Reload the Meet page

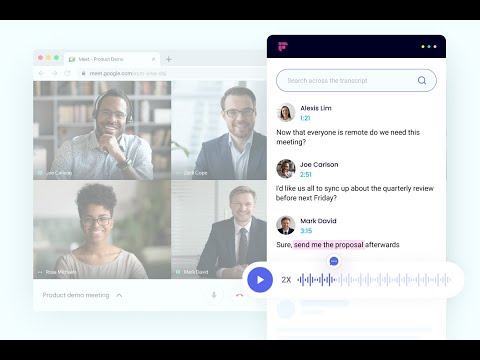pos(67,73)
